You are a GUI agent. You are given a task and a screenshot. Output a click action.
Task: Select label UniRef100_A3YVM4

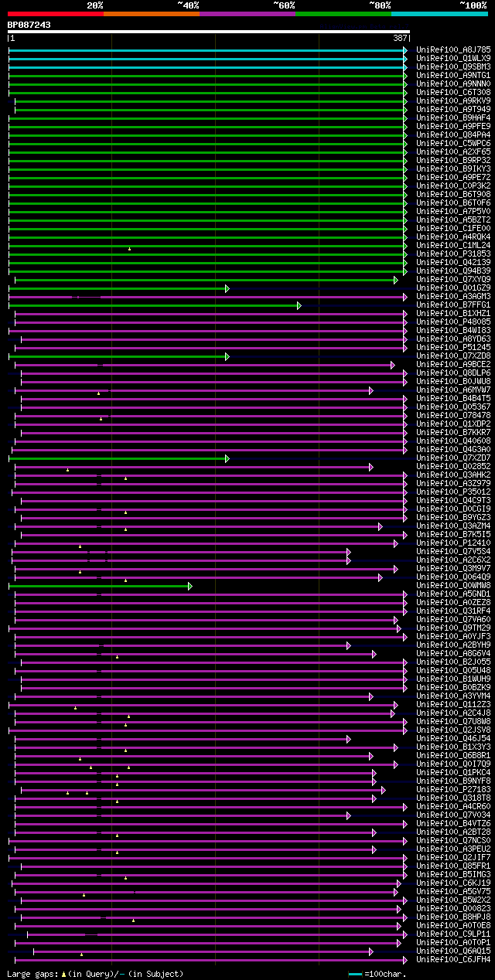(x=453, y=696)
